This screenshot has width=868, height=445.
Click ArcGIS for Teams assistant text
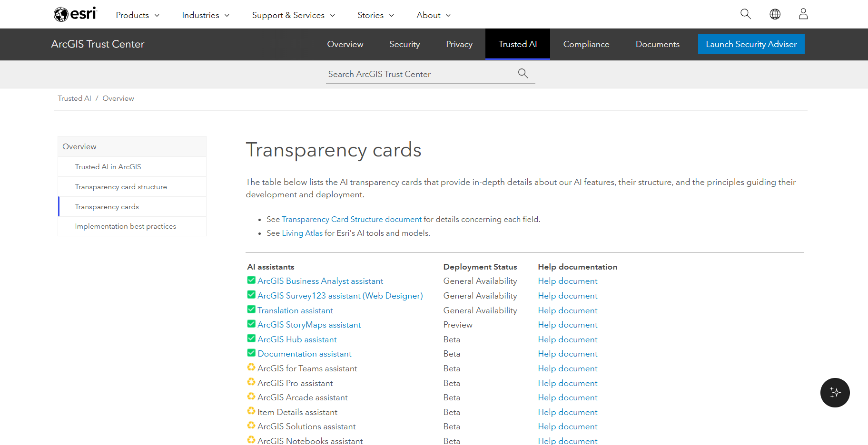[x=307, y=368]
